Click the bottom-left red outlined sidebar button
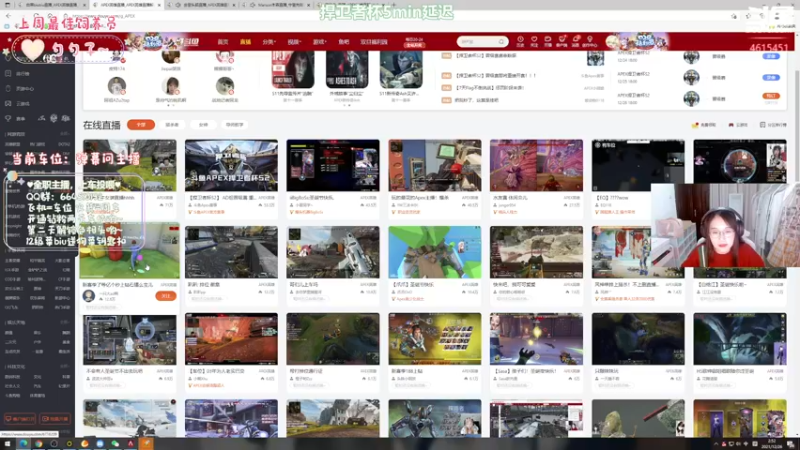This screenshot has width=800, height=450. [20, 419]
